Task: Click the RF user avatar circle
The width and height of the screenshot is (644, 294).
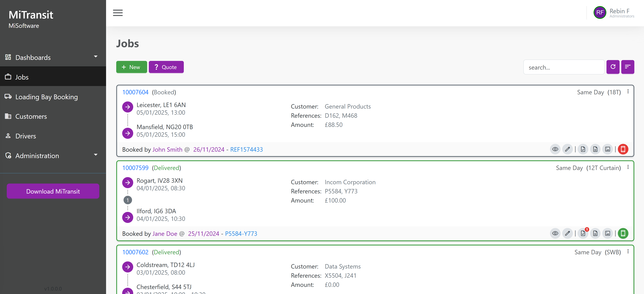Action: coord(600,13)
